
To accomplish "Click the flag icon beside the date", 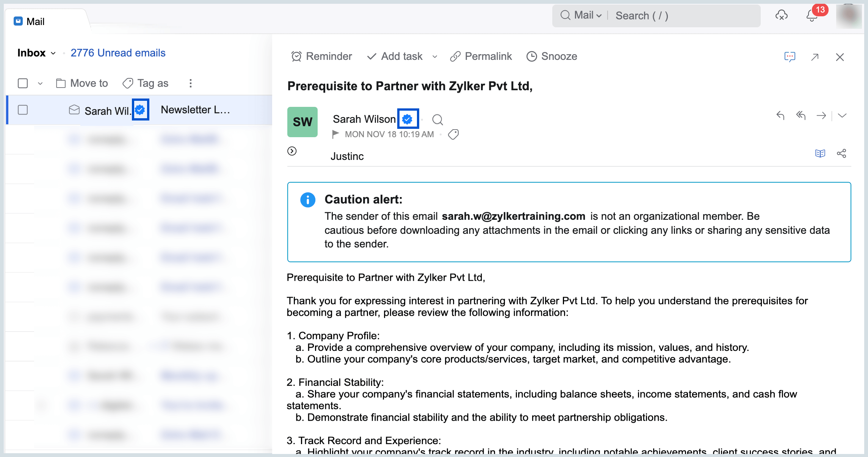I will pos(335,134).
